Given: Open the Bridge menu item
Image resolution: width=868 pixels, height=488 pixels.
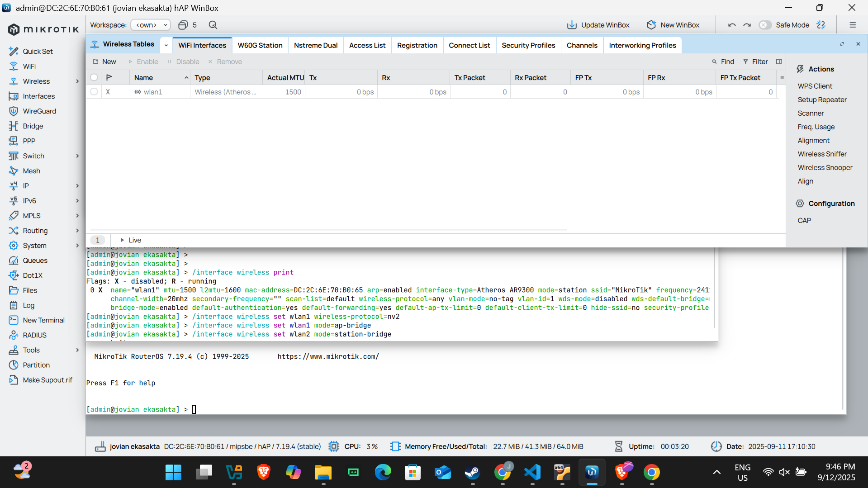Looking at the screenshot, I should coord(33,126).
